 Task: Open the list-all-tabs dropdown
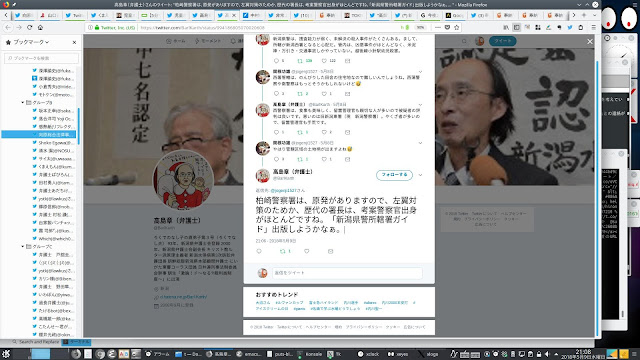point(594,15)
